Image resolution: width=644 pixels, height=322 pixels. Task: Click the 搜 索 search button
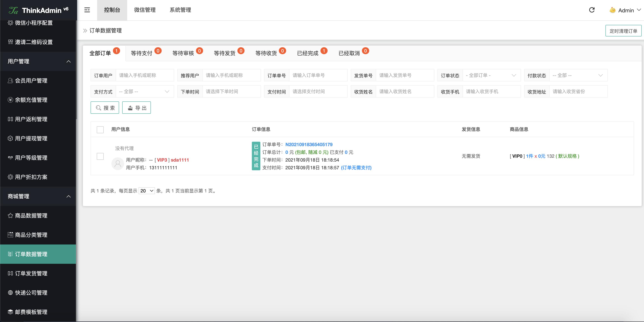click(105, 108)
